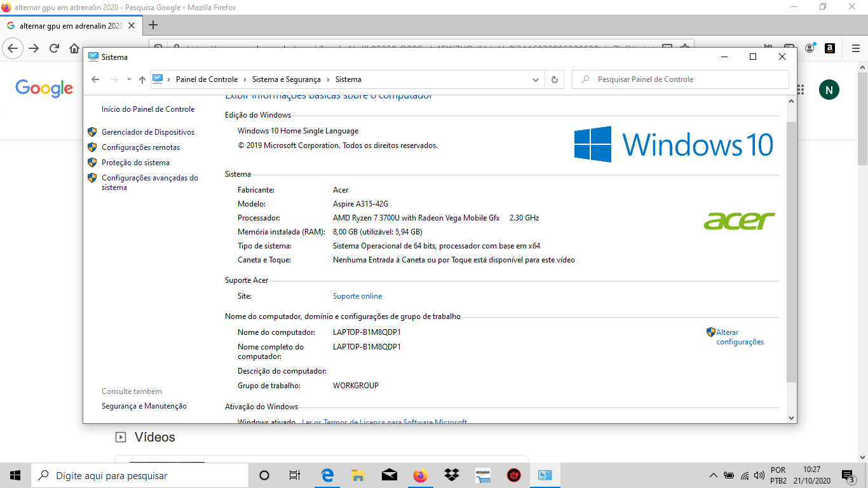Screen dimensions: 868x488
Task: Click Amazon extension icon in Firefox
Action: coord(829,48)
